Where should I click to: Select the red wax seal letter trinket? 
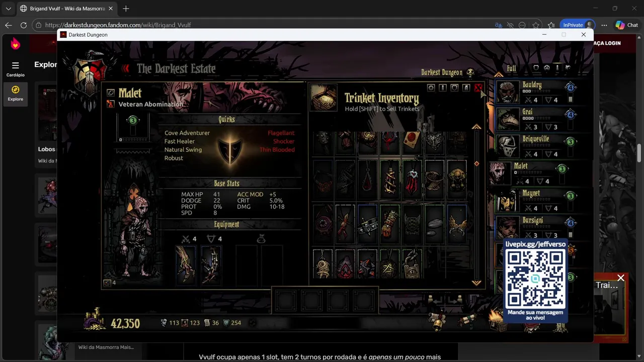pyautogui.click(x=412, y=142)
